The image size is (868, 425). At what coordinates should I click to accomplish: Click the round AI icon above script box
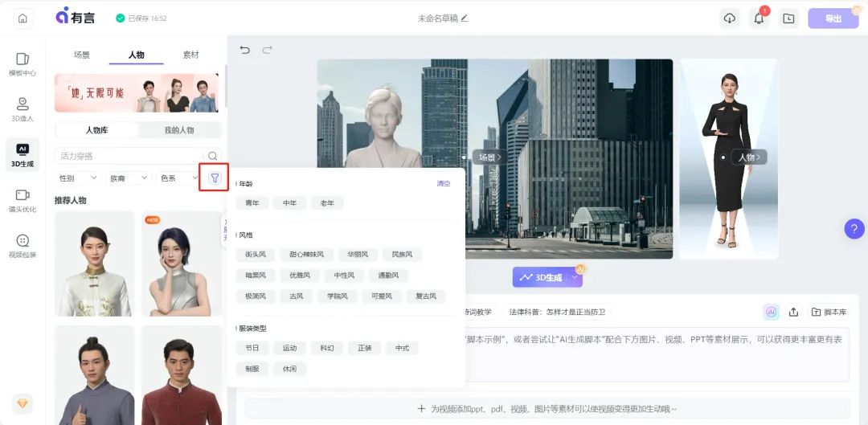point(771,312)
